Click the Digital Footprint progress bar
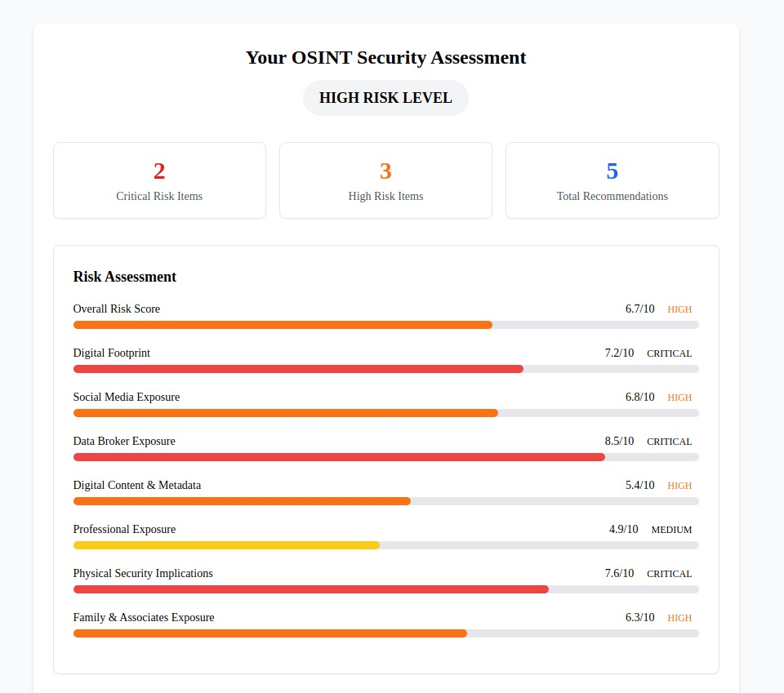 (x=298, y=369)
